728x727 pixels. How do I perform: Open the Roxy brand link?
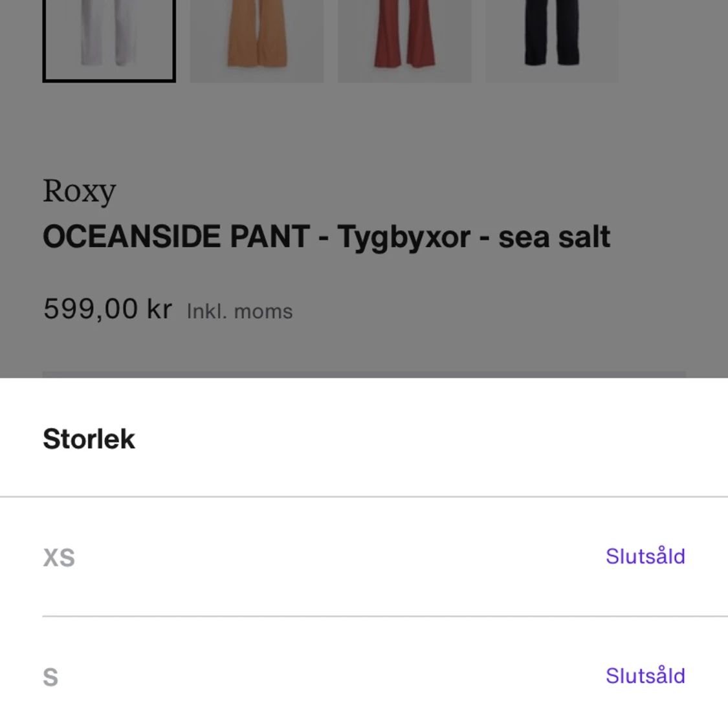click(x=79, y=191)
